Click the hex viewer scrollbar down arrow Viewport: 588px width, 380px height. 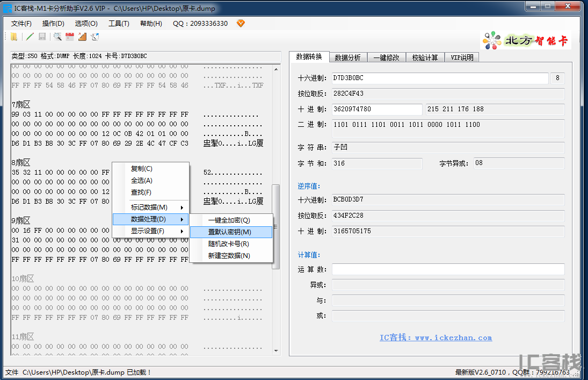(277, 351)
